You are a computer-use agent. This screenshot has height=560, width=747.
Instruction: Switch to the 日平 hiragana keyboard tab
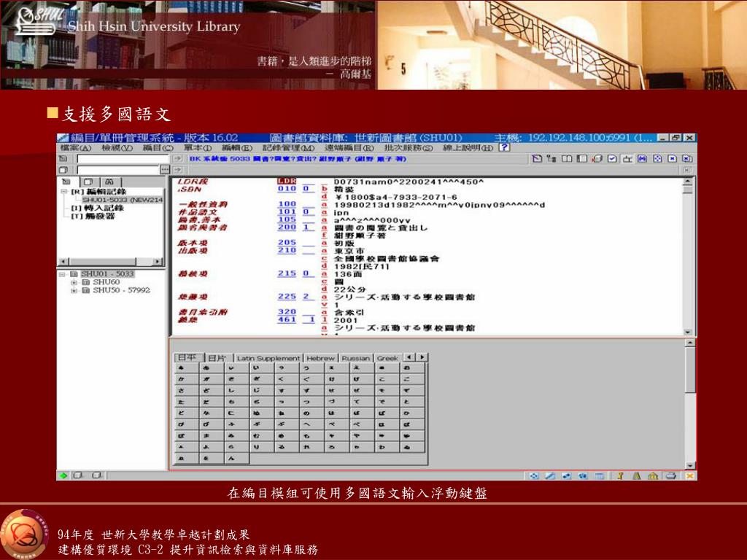[188, 357]
